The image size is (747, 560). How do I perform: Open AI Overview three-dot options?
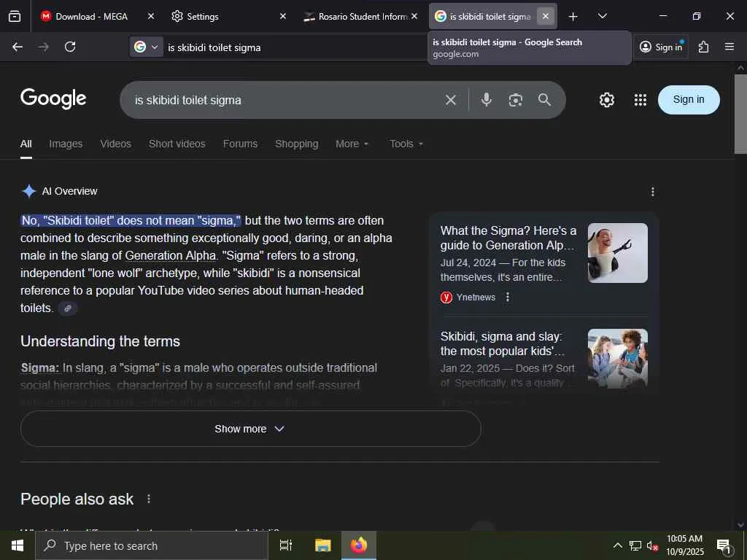point(653,192)
